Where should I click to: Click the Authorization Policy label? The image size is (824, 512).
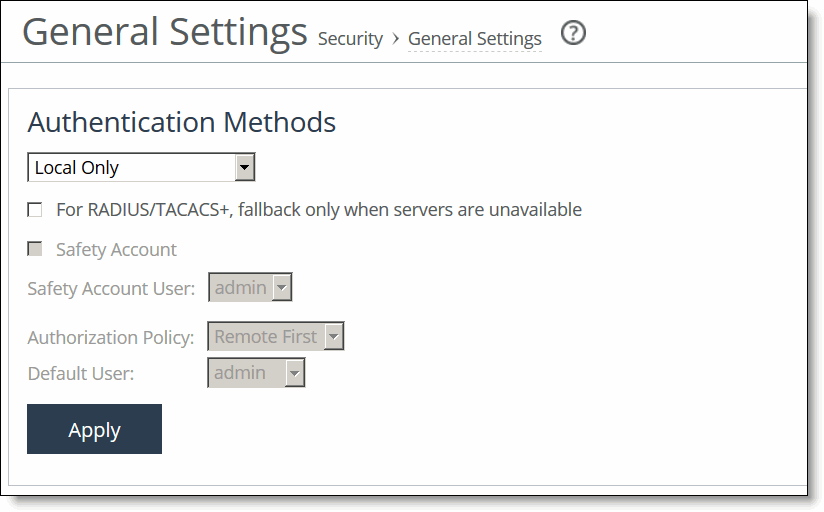111,337
